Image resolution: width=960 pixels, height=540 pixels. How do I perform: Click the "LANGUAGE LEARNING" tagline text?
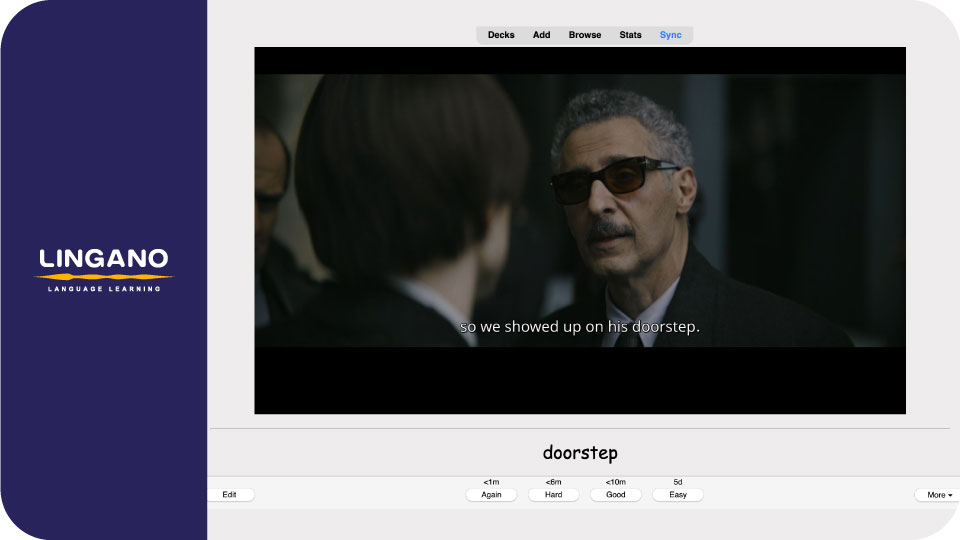pos(104,289)
